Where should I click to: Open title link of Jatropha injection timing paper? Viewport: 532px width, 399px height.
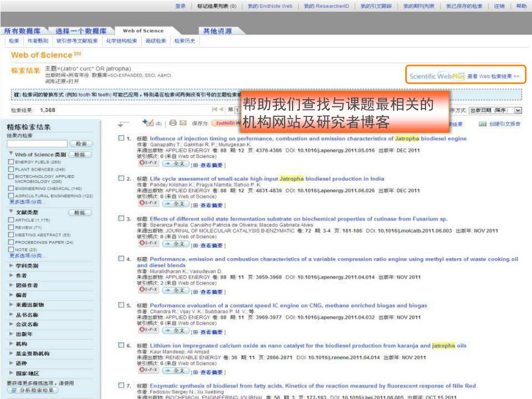pos(308,138)
